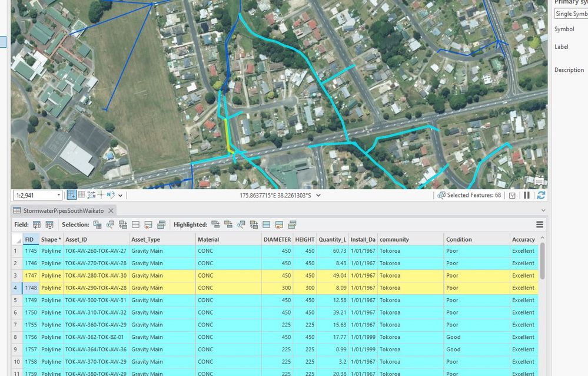Click the table scrollbar up arrow
Image resolution: width=588 pixels, height=376 pixels.
click(543, 238)
